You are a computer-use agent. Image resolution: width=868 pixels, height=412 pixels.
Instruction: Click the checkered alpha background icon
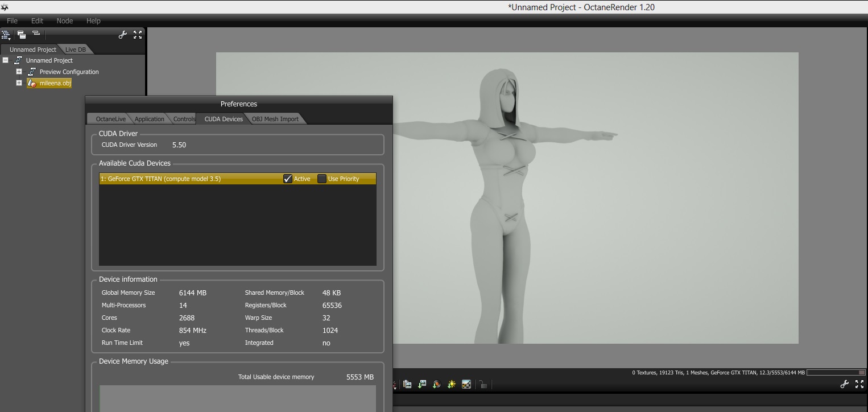click(x=466, y=385)
